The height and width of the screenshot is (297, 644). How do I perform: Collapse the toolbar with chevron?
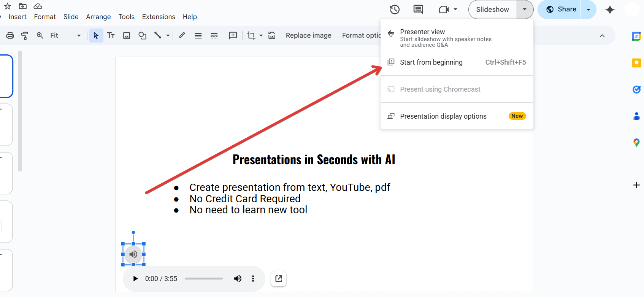click(602, 36)
